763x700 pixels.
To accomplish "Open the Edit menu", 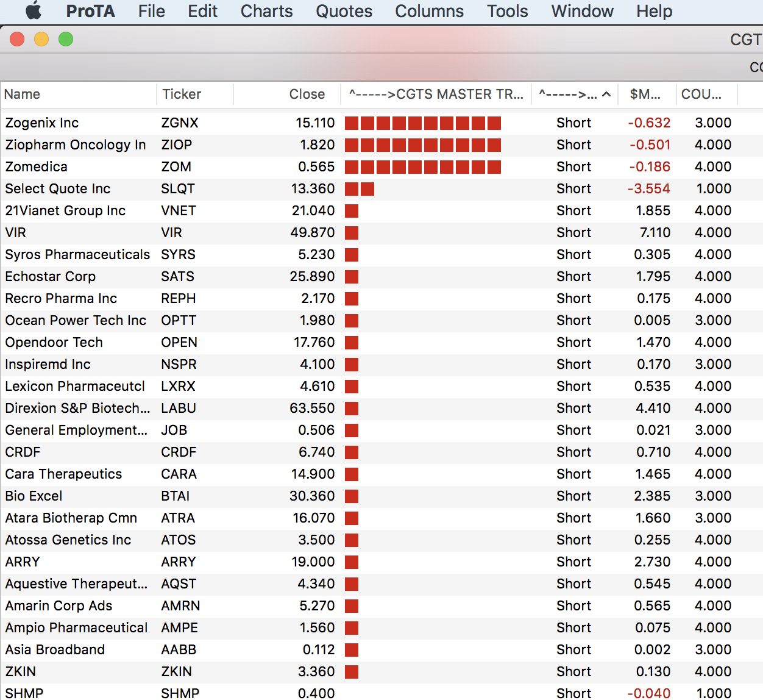I will pyautogui.click(x=202, y=11).
